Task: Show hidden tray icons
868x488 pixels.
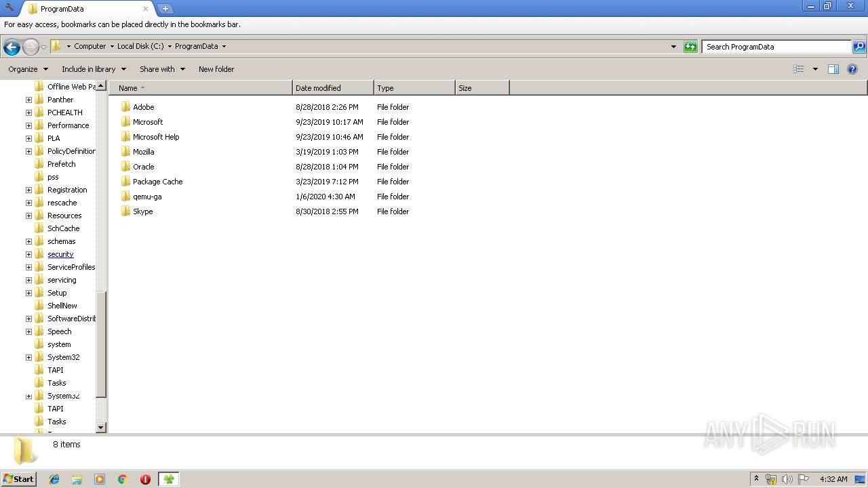Action: coord(756,479)
